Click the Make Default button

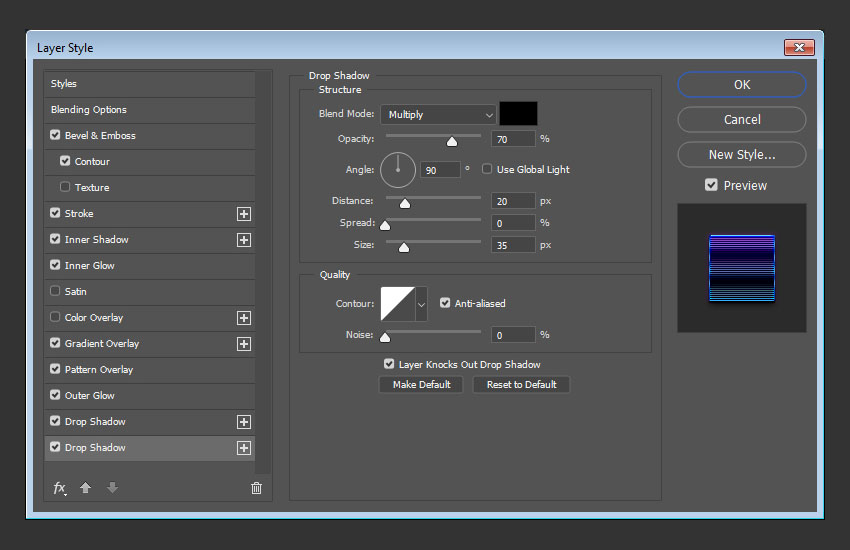coord(421,385)
